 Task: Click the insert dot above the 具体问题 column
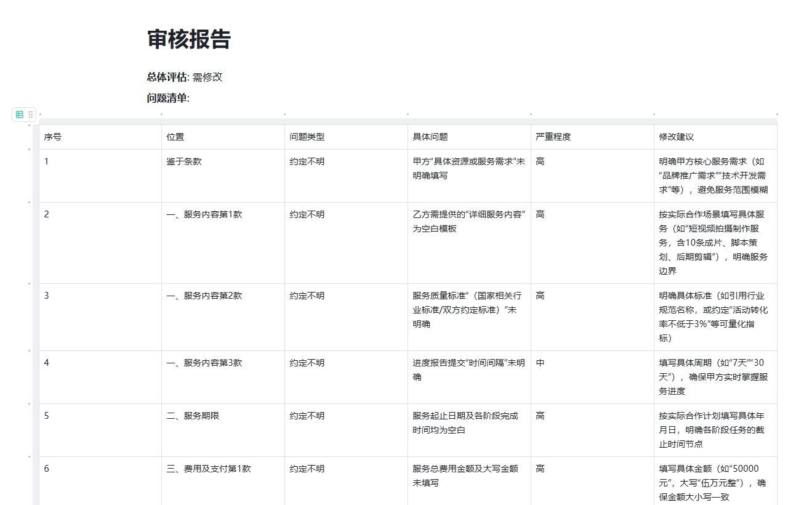point(408,114)
